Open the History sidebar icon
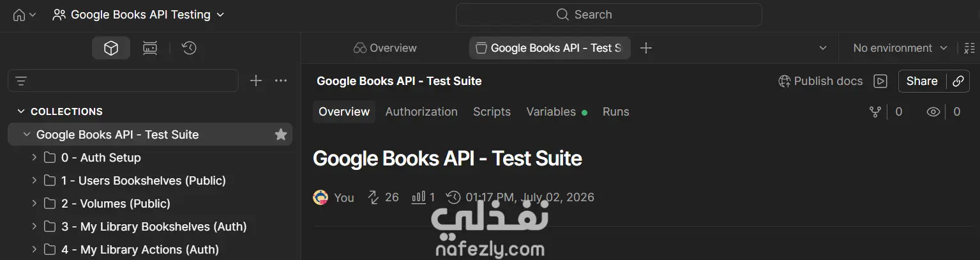The height and width of the screenshot is (260, 980). [189, 48]
